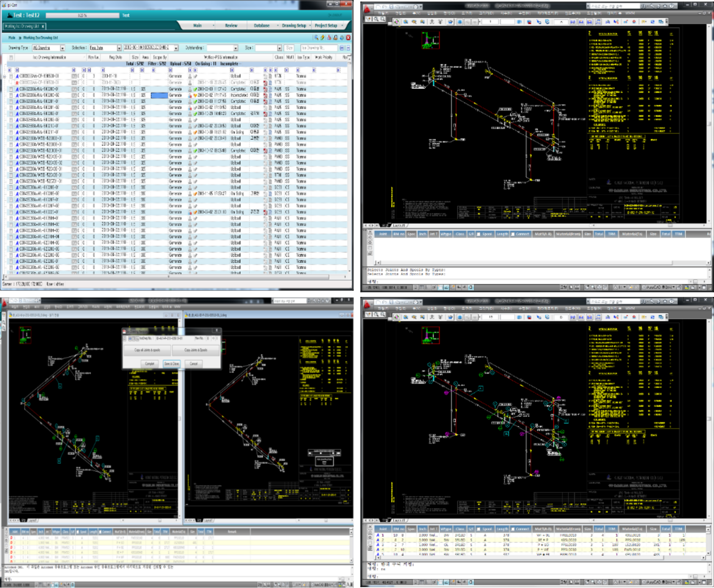Click the AutoCAD logo in the bottom-right window
714x588 pixels.
click(x=367, y=304)
